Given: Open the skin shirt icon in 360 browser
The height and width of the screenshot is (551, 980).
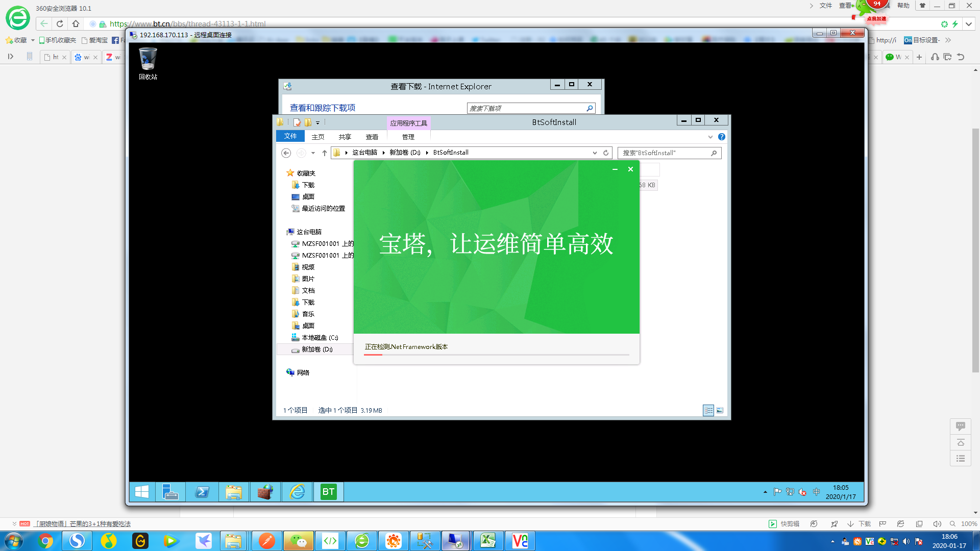Looking at the screenshot, I should pos(922,6).
